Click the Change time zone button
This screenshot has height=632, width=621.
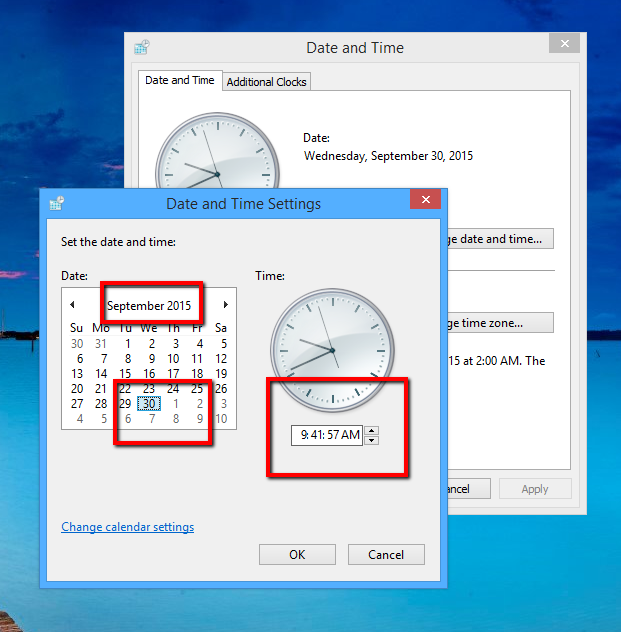coord(500,323)
